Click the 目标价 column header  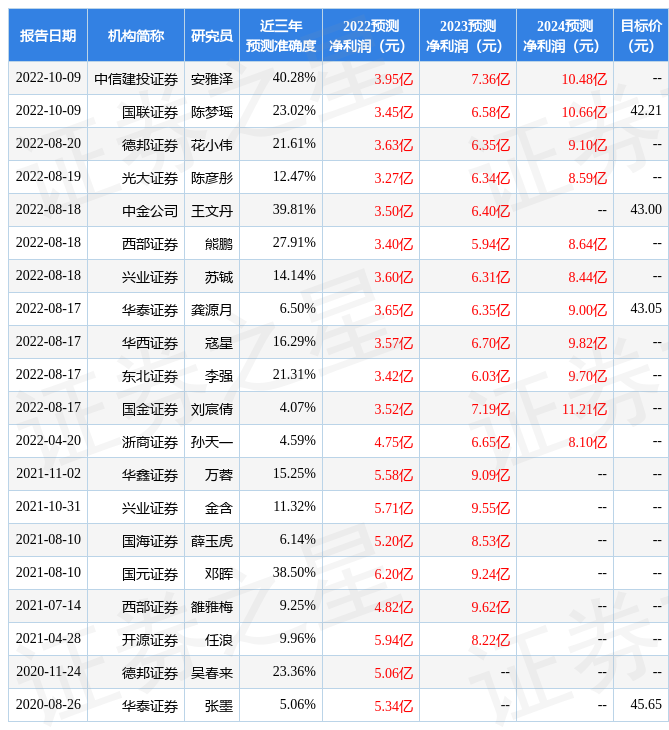pos(641,35)
